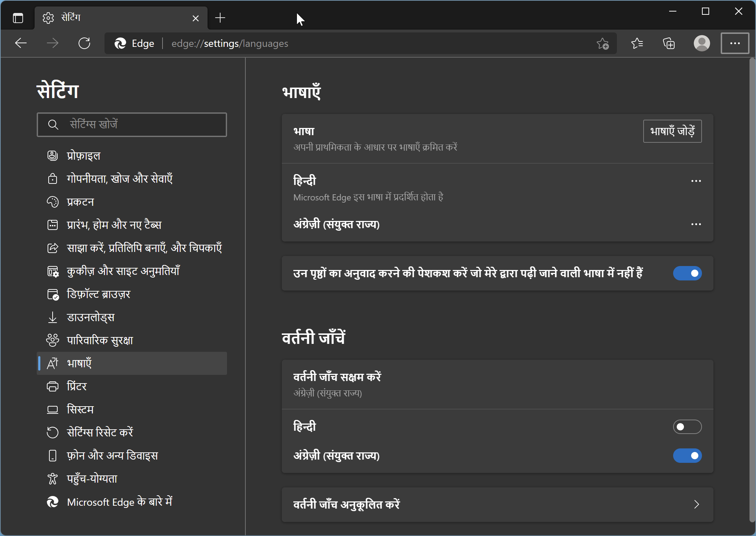Expand वर्तनी जाँच अनुकूलित करें chevron
Screen dimensions: 756x536
696,504
